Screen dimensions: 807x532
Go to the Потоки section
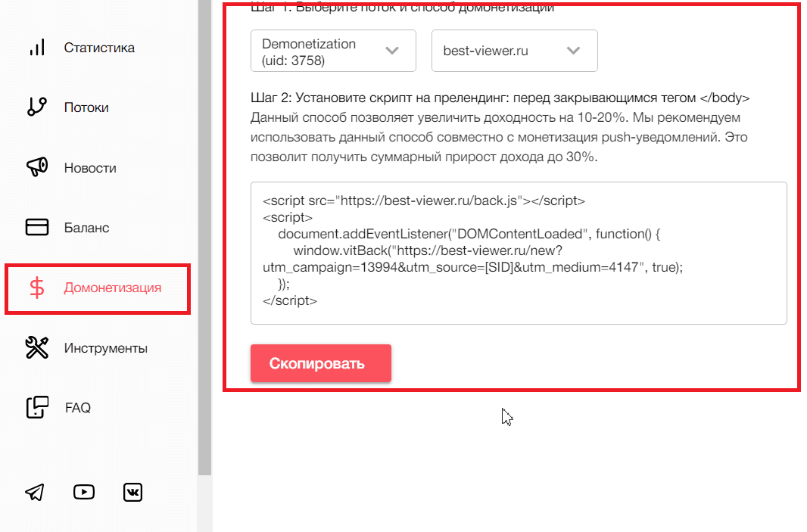click(x=86, y=107)
